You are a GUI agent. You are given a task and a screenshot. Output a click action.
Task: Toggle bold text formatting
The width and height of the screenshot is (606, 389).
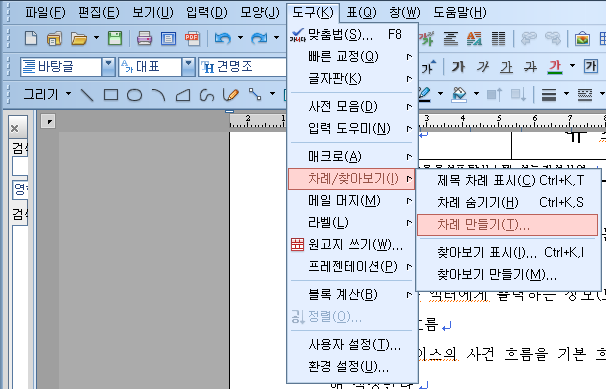point(458,67)
